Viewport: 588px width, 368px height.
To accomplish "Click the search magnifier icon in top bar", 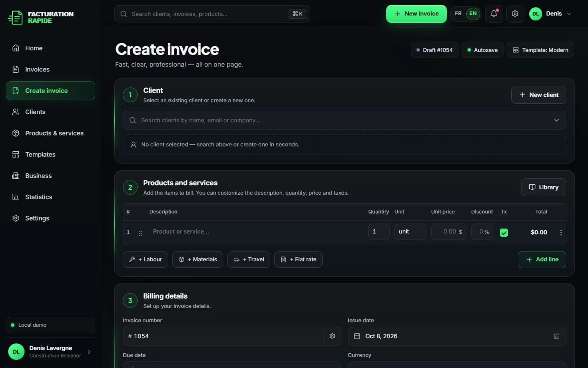I will click(x=123, y=14).
